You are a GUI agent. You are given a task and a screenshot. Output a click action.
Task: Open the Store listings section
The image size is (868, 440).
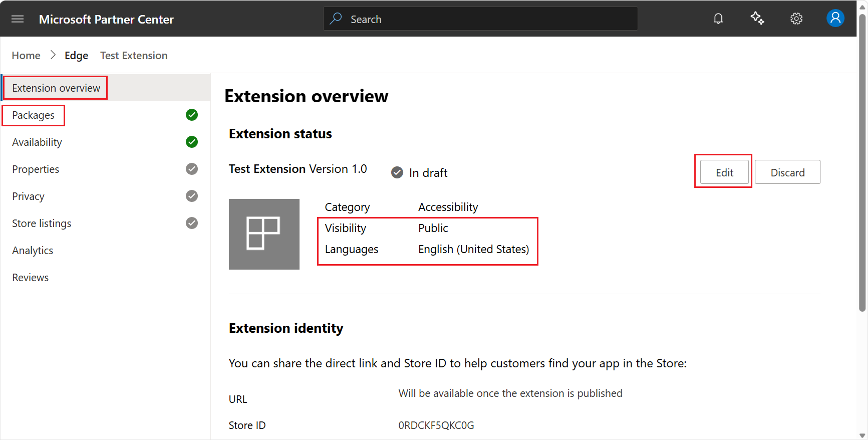click(x=106, y=223)
